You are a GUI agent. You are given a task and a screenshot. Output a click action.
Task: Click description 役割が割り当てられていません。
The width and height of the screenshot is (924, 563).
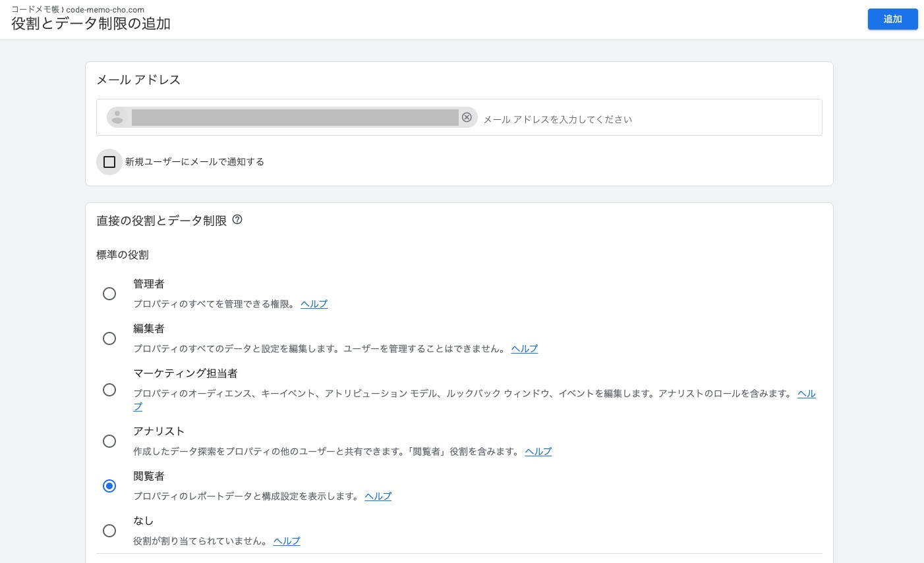[x=200, y=541]
